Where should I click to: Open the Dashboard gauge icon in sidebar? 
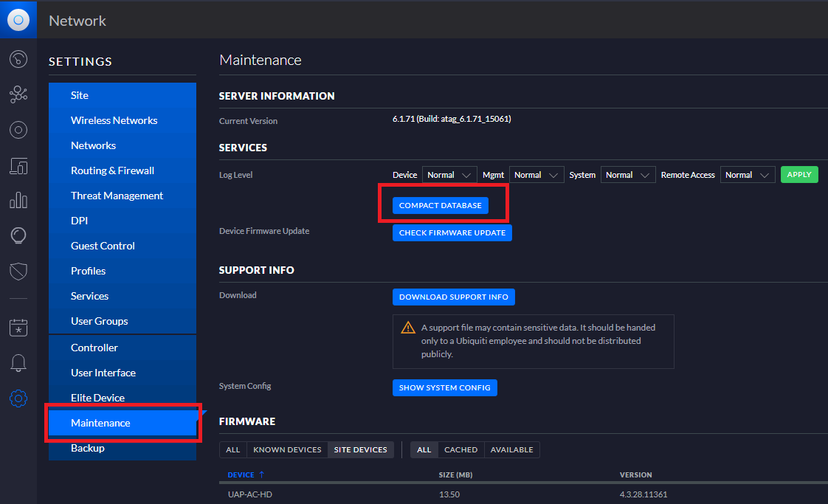(18, 59)
